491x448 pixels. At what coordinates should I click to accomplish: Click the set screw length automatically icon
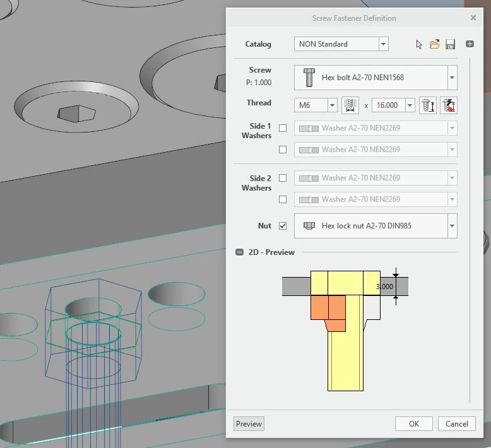[428, 105]
